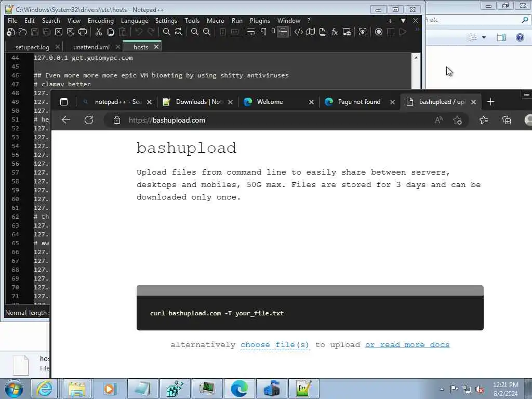Click the Print icon in Notepad++ toolbar

(x=83, y=32)
